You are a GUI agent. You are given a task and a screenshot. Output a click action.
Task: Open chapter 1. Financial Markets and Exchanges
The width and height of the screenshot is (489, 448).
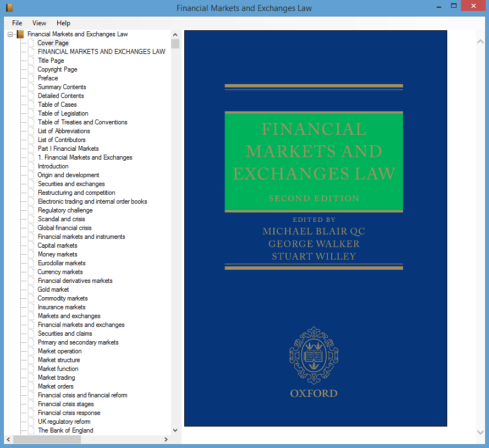[85, 157]
